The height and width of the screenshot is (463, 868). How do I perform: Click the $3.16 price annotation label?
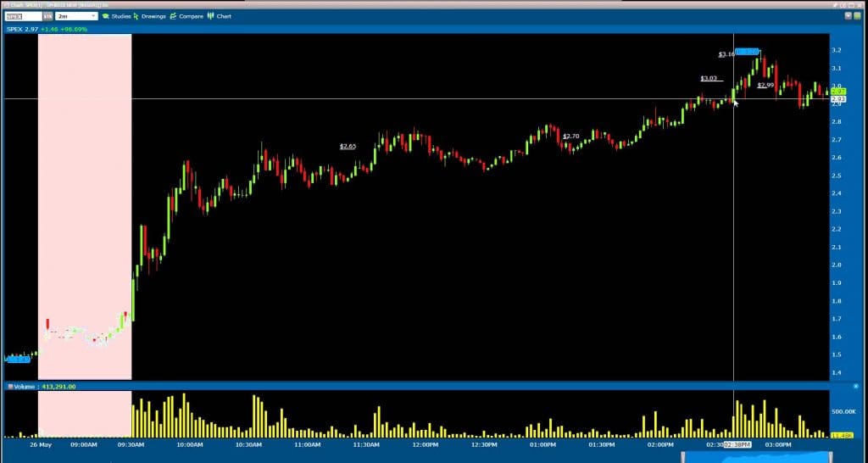(x=726, y=54)
